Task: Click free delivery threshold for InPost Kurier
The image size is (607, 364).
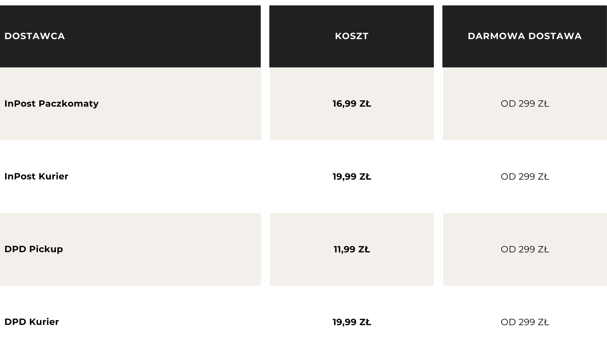Action: (x=524, y=176)
